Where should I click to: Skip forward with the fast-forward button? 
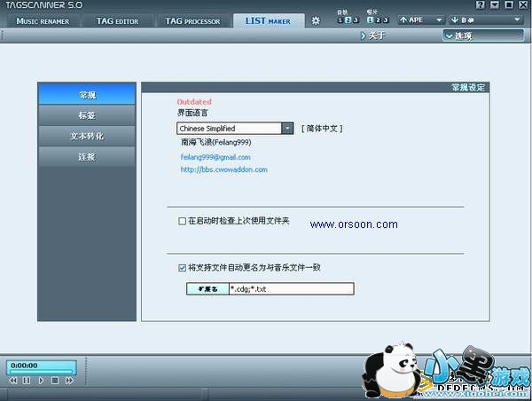(68, 381)
